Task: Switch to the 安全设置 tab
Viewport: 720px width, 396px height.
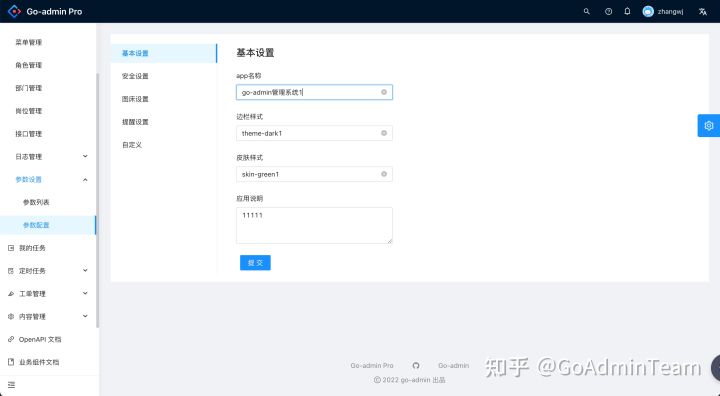Action: coord(163,76)
